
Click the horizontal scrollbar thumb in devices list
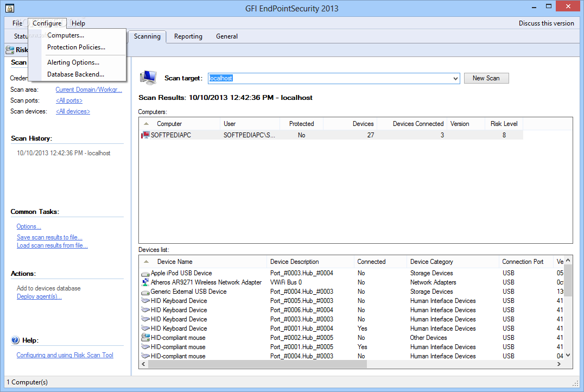point(257,364)
